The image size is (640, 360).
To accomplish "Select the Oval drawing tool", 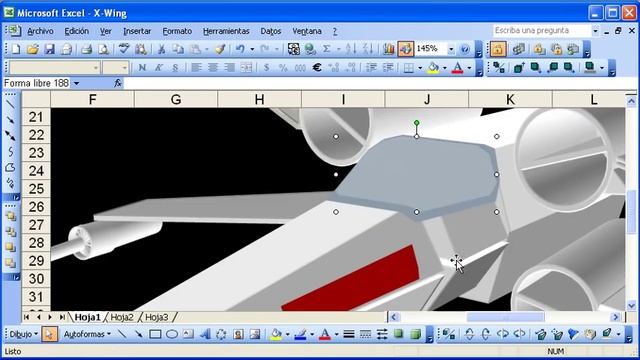I will (172, 334).
